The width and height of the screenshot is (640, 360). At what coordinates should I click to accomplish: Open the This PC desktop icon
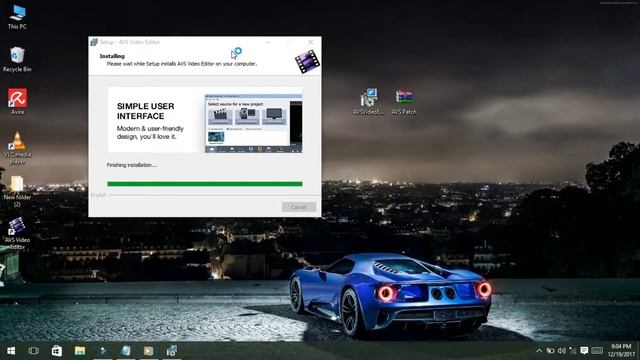coord(17,17)
